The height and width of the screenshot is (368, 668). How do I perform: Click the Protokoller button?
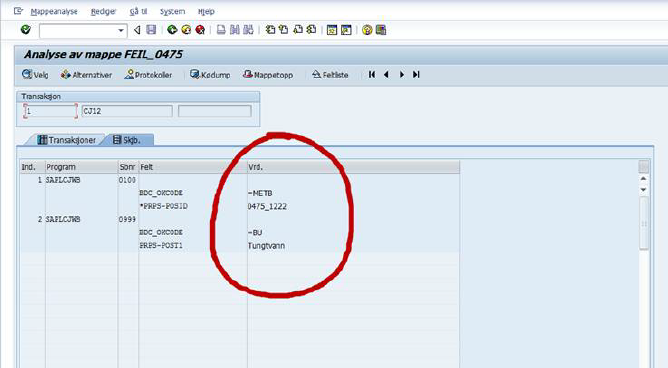click(x=148, y=75)
